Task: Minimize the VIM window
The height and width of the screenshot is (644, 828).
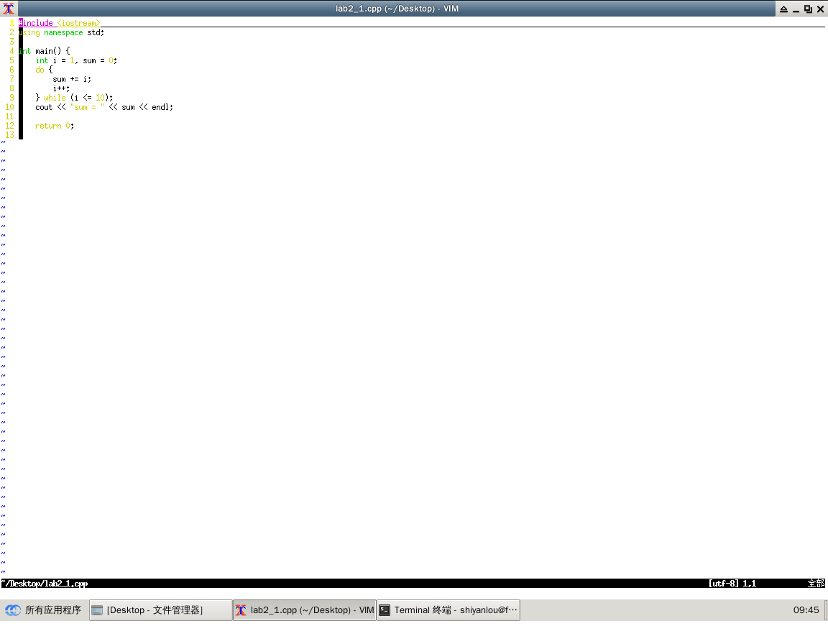Action: coord(796,9)
